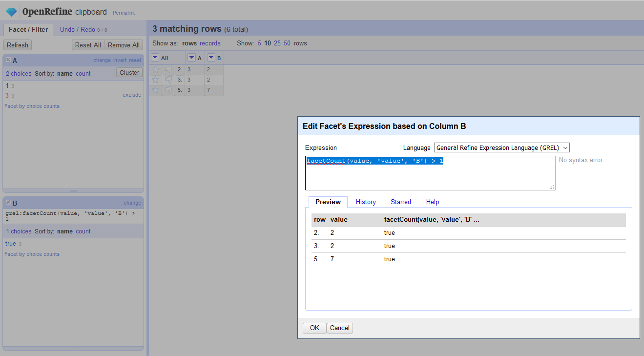644x356 pixels.
Task: Show 25 rows per page
Action: (277, 43)
